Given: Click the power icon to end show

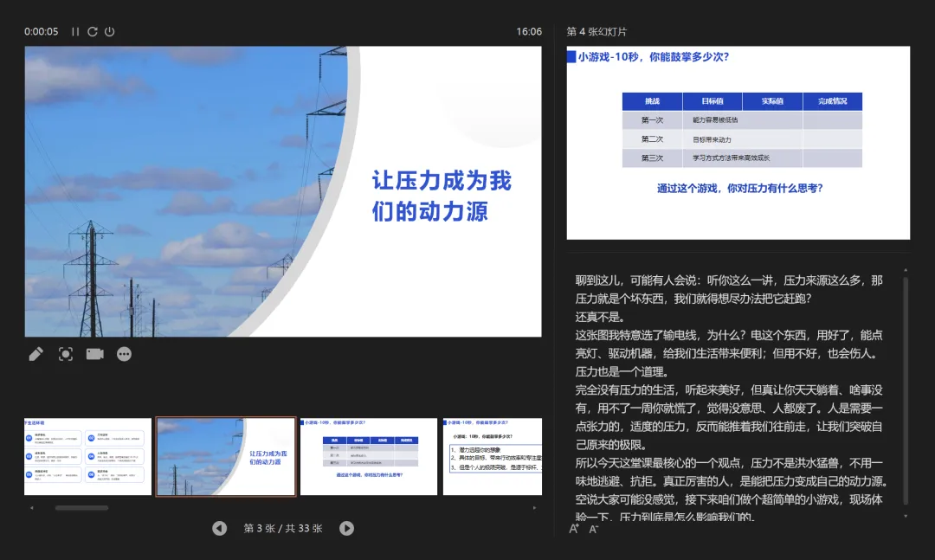Looking at the screenshot, I should tap(110, 32).
